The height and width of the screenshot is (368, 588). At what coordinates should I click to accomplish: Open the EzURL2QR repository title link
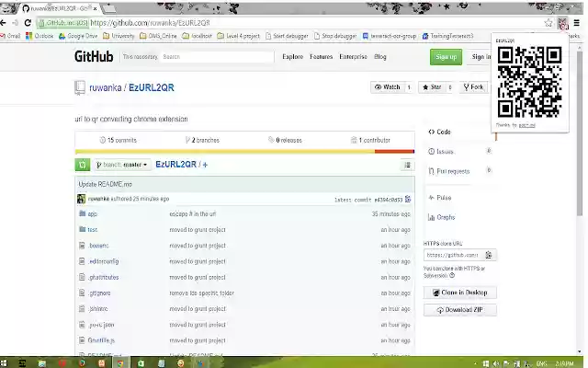151,88
